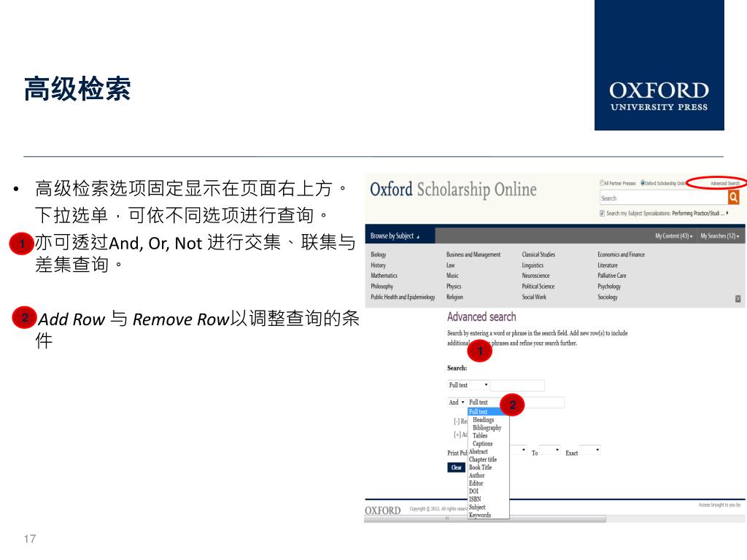Open the Literature subject link
This screenshot has height=560, width=747.
(608, 265)
